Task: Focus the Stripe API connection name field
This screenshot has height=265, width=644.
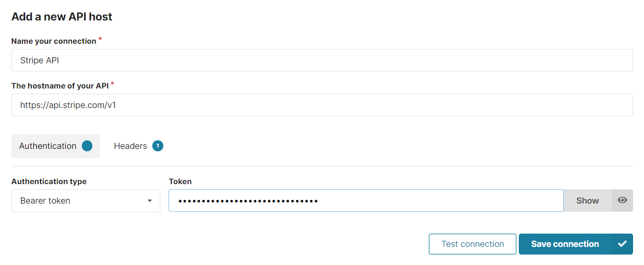Action: click(x=322, y=60)
